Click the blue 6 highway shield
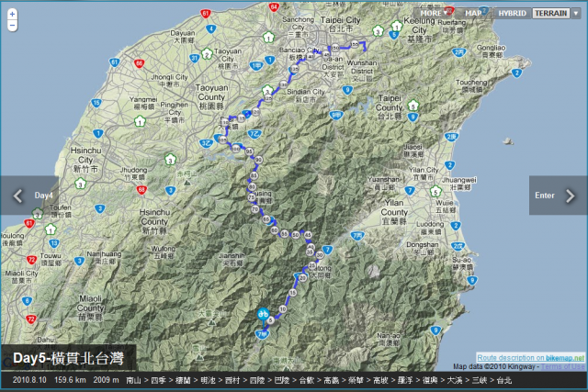This screenshot has width=588, height=392. [27, 301]
